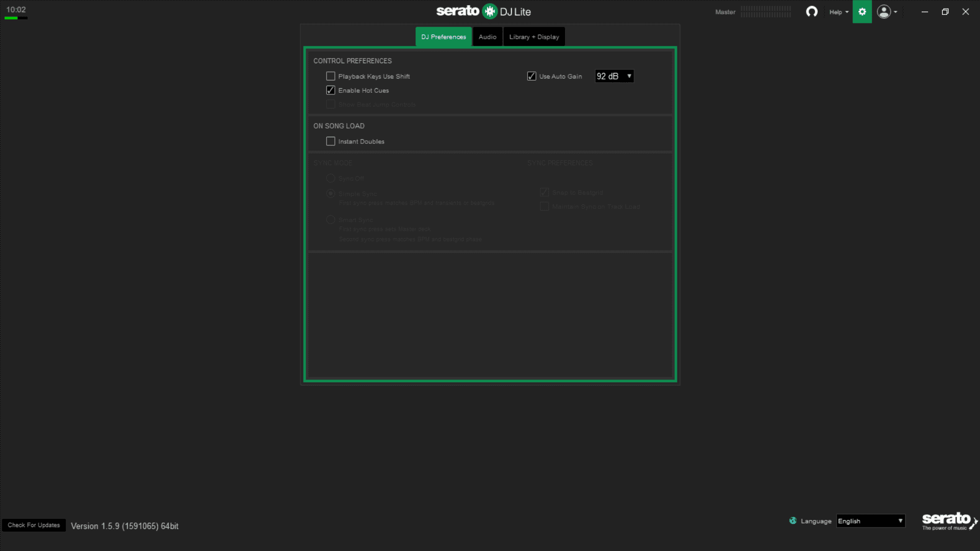This screenshot has width=980, height=551.
Task: Disable the Enable Hot Cues checkbox
Action: pos(331,90)
